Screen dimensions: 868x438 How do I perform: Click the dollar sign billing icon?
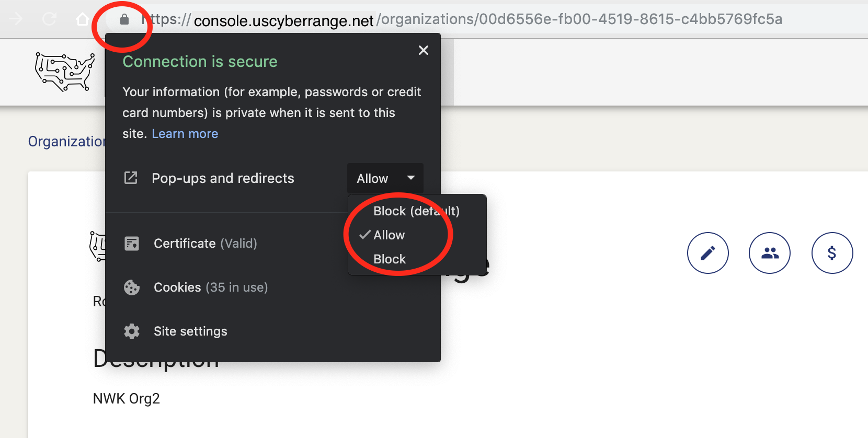832,253
